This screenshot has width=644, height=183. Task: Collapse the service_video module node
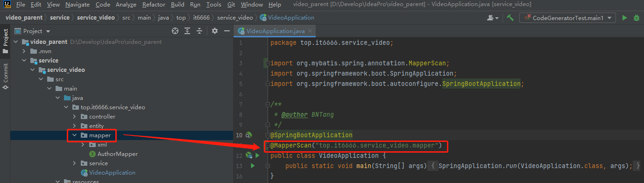coord(32,70)
